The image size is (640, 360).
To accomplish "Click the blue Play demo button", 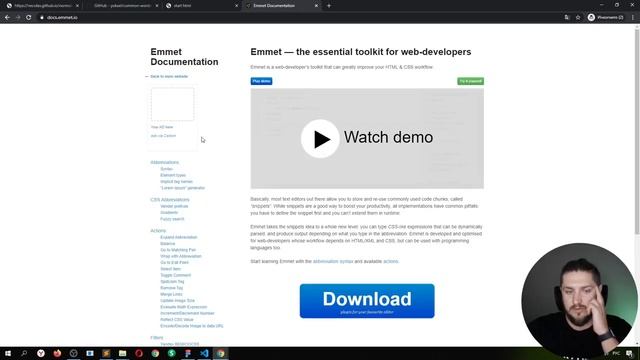I will click(261, 81).
